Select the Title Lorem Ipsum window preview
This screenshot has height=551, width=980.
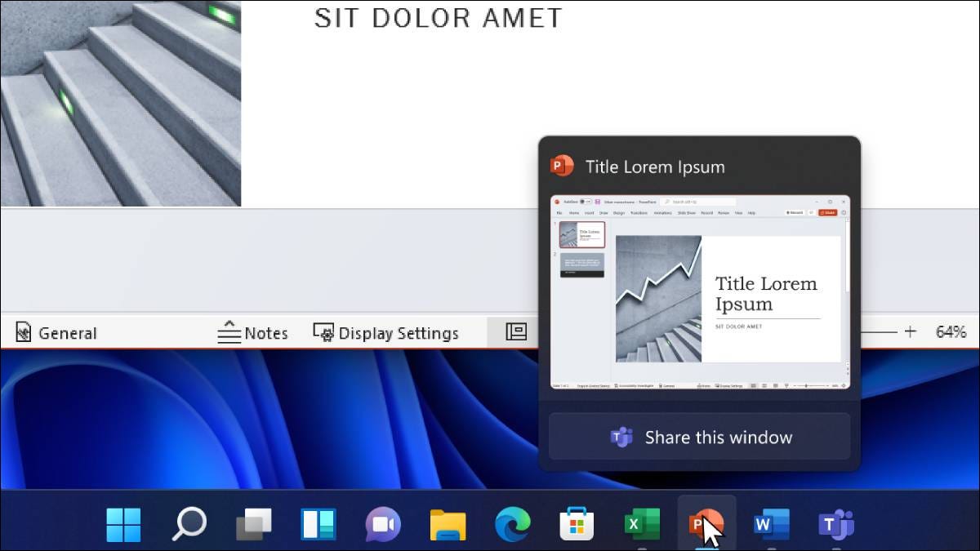click(x=700, y=291)
